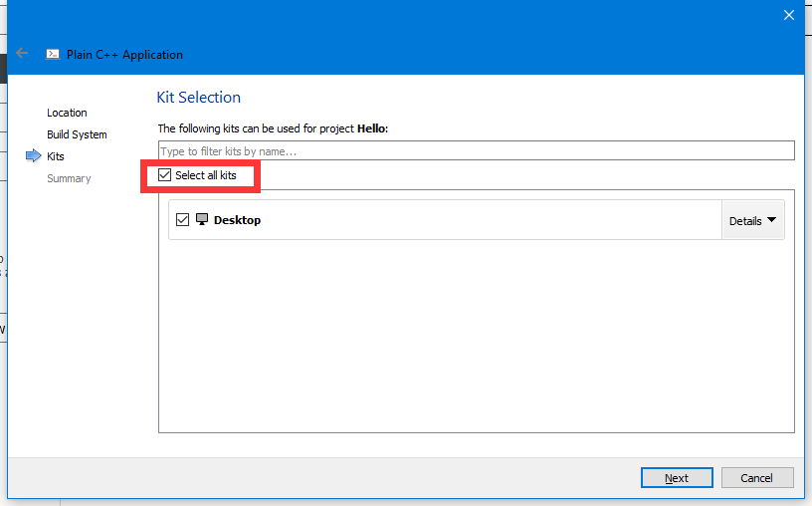Click the black triangle arrow next to Details

[x=771, y=220]
